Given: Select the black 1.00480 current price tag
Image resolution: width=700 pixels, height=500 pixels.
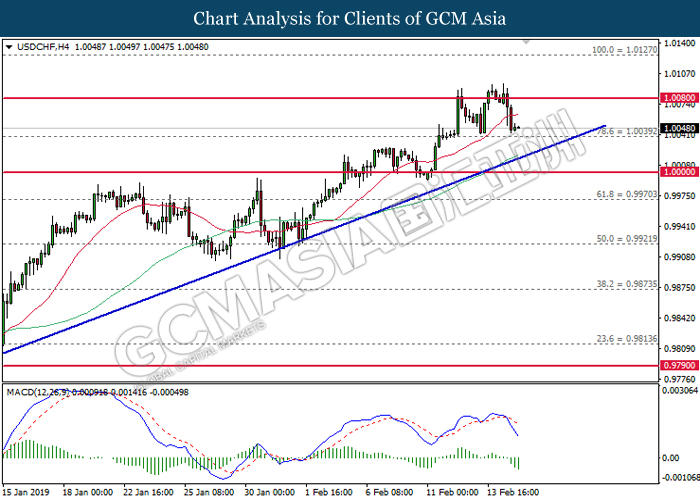Looking at the screenshot, I should point(678,129).
